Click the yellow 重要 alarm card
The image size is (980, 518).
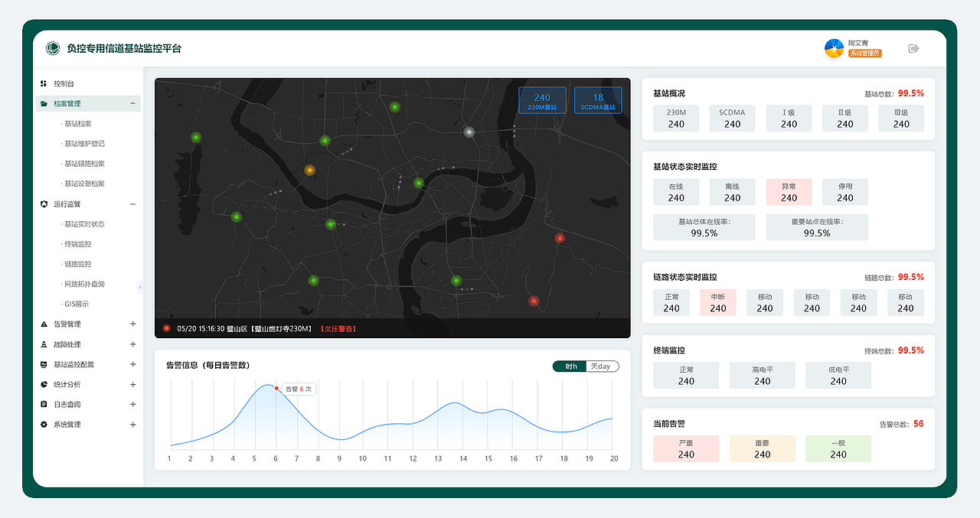(x=763, y=448)
